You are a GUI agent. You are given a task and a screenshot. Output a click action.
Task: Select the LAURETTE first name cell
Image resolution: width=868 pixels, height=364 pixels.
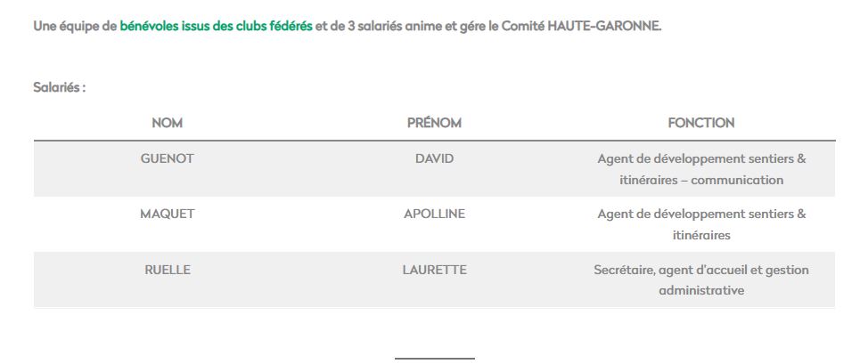point(434,270)
